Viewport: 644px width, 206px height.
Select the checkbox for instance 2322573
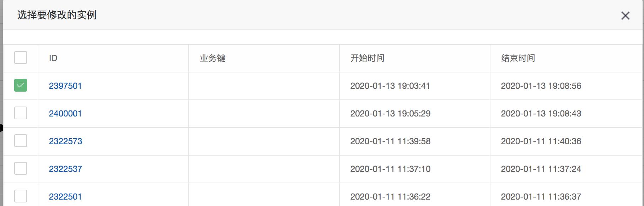pyautogui.click(x=21, y=141)
